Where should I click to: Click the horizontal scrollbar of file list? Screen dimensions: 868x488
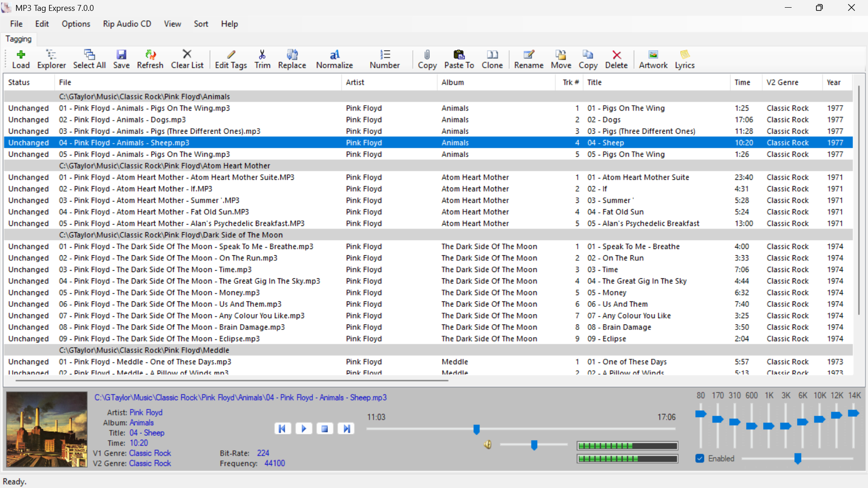click(231, 381)
